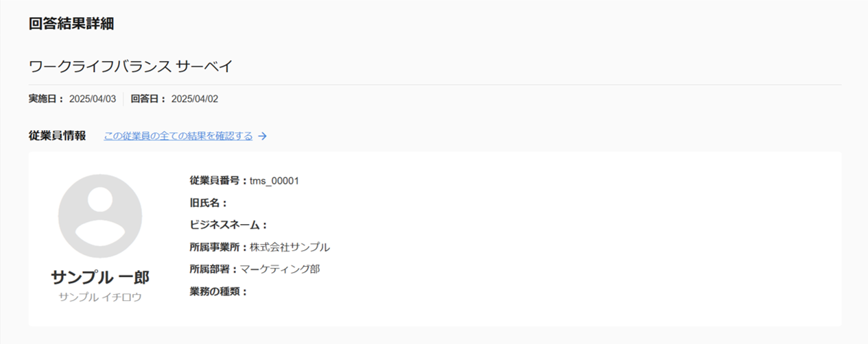Click the 回答日 label
The width and height of the screenshot is (868, 344).
148,99
